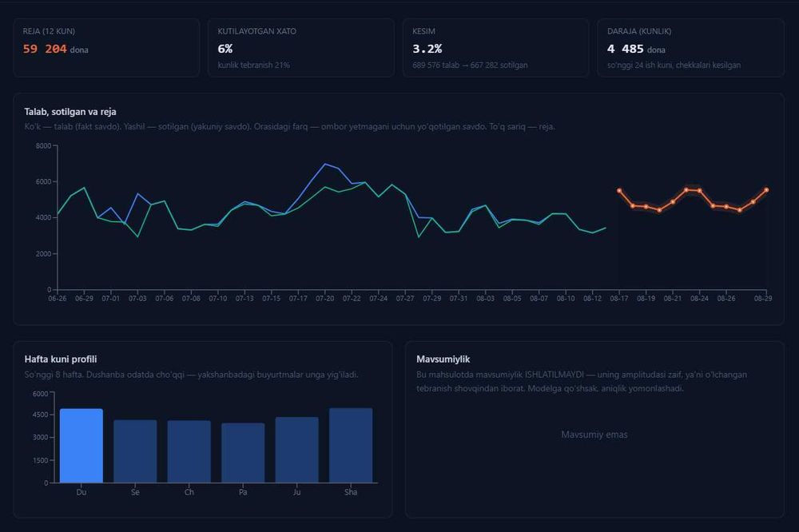Select the orange '59 204' plan value
This screenshot has width=799, height=532.
pyautogui.click(x=45, y=49)
